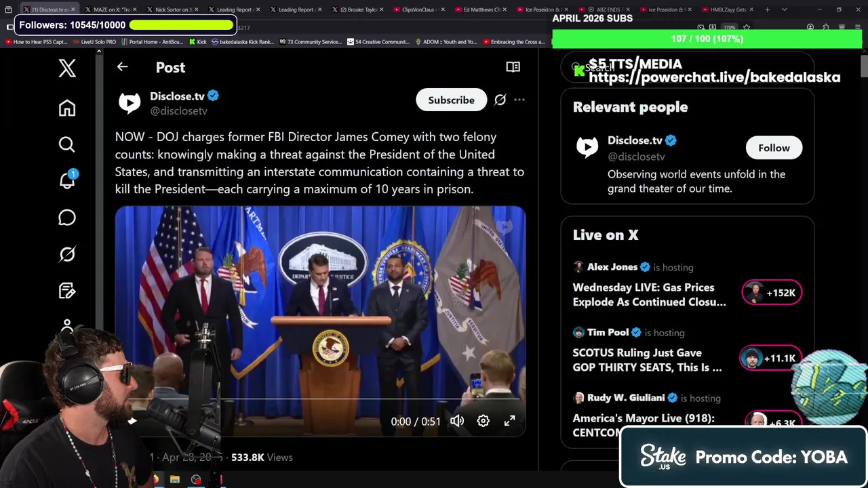The width and height of the screenshot is (868, 488).
Task: Click the Relevant people heading
Action: [x=630, y=107]
